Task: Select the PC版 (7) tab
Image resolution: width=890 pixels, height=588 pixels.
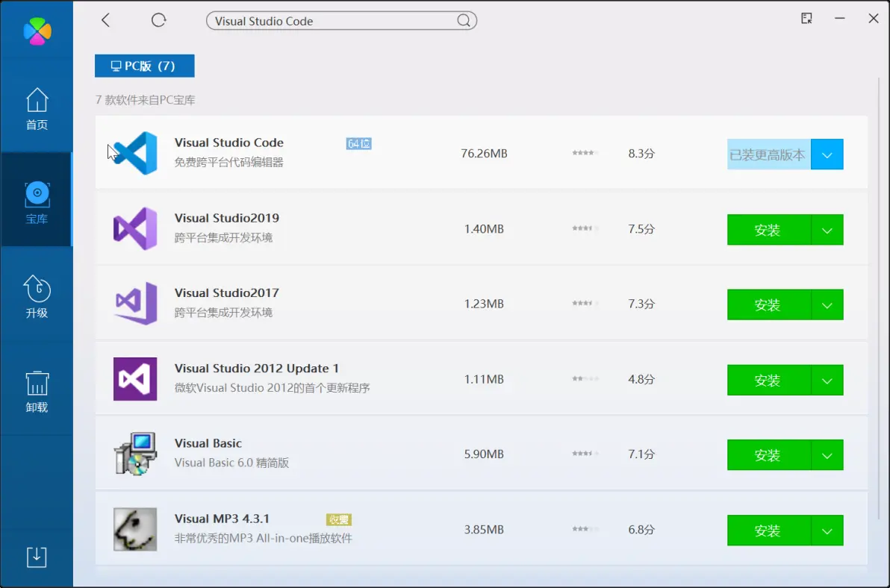Action: pos(144,66)
